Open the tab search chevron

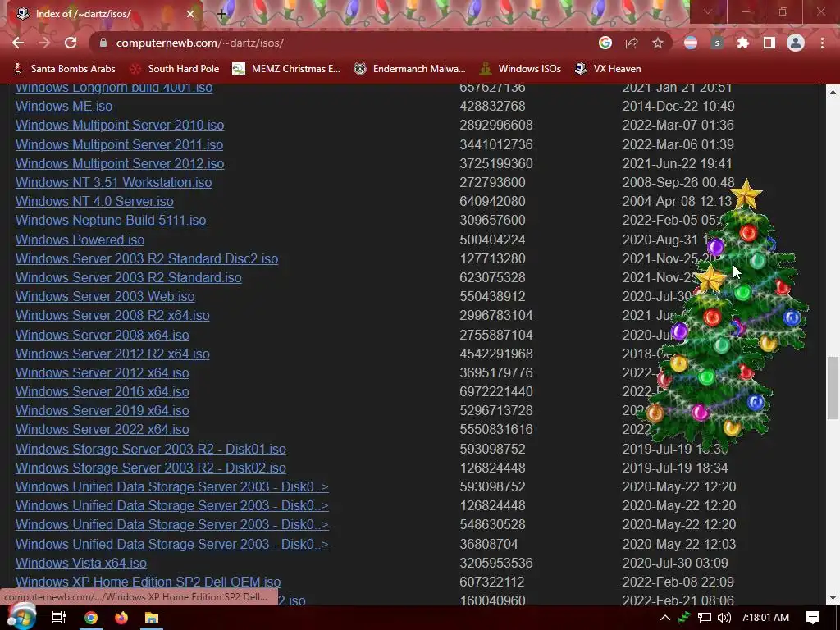click(x=708, y=11)
